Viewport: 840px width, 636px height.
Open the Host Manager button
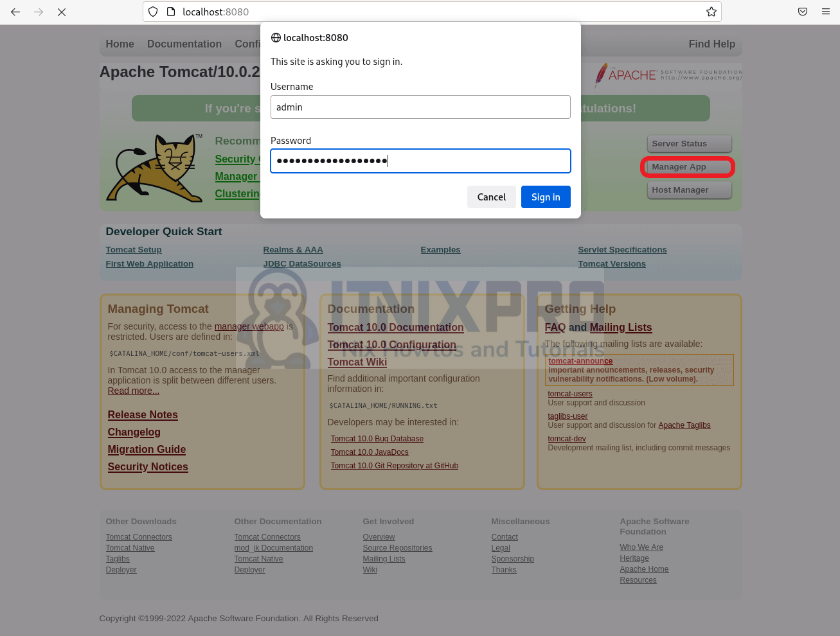tap(688, 190)
